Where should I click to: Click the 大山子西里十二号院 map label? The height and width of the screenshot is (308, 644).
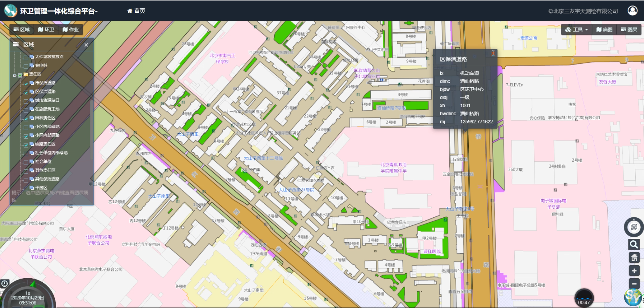point(263,158)
